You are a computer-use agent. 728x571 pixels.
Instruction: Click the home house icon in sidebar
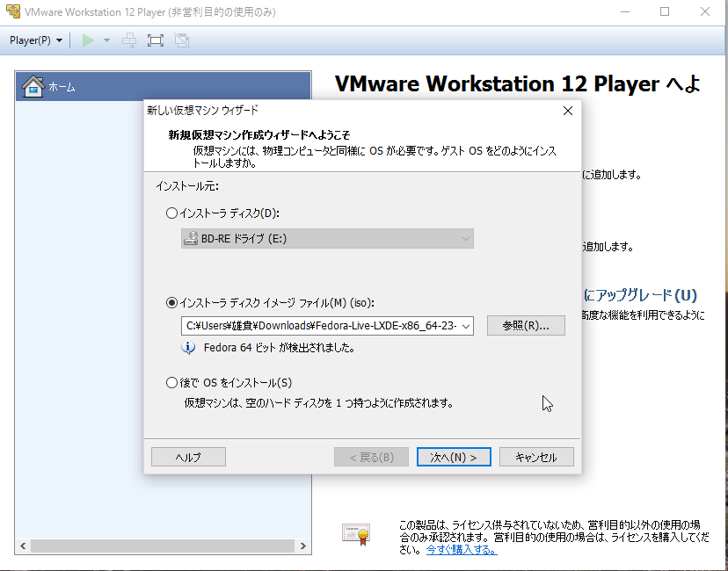coord(33,86)
